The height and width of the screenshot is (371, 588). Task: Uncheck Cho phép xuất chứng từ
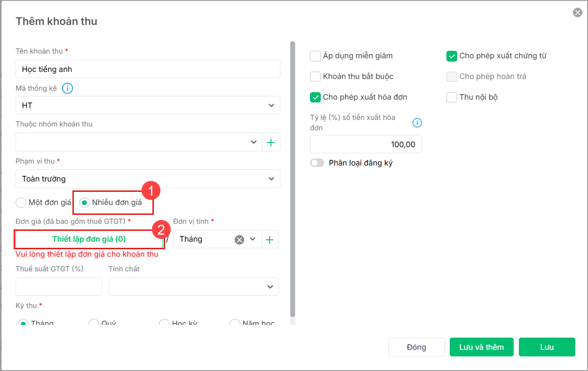(452, 56)
